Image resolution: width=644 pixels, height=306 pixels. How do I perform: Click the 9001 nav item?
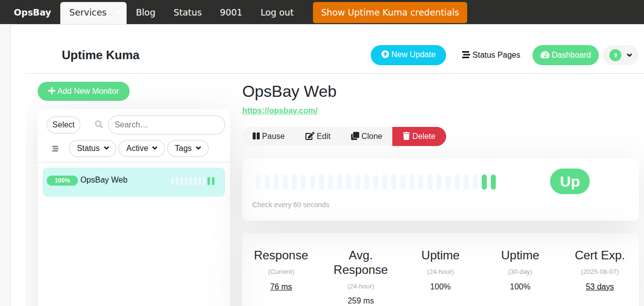(x=231, y=13)
